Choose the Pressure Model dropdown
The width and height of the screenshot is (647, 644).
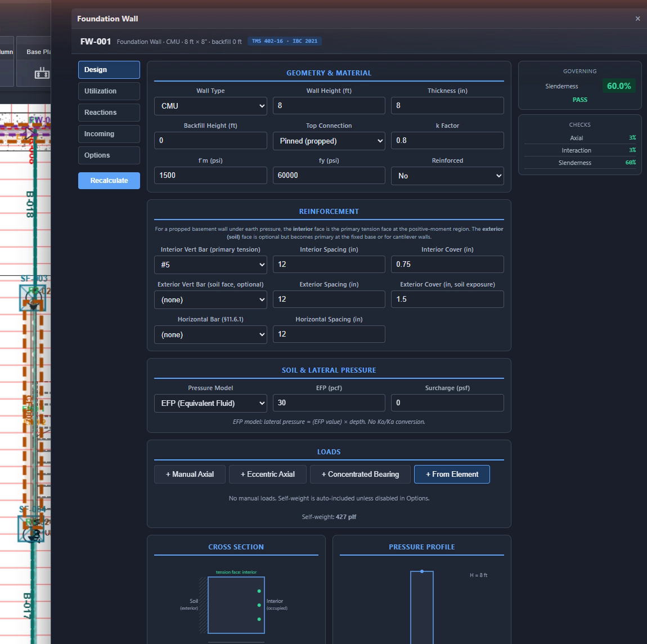tap(210, 403)
